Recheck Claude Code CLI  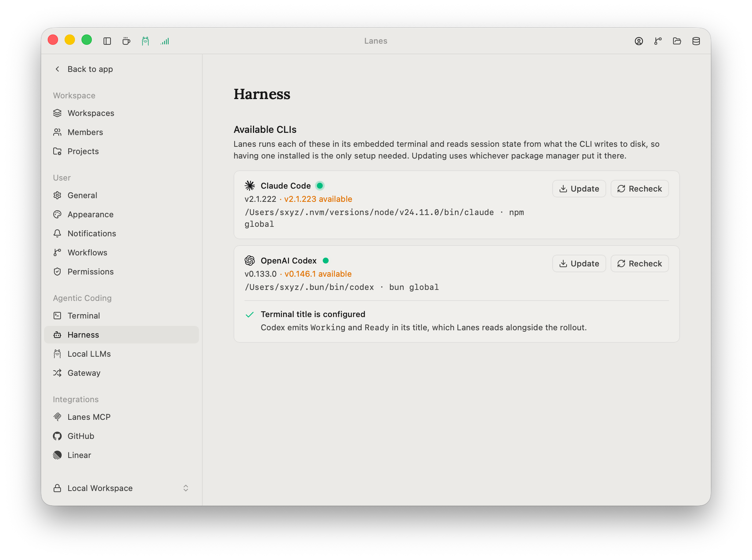[640, 189]
